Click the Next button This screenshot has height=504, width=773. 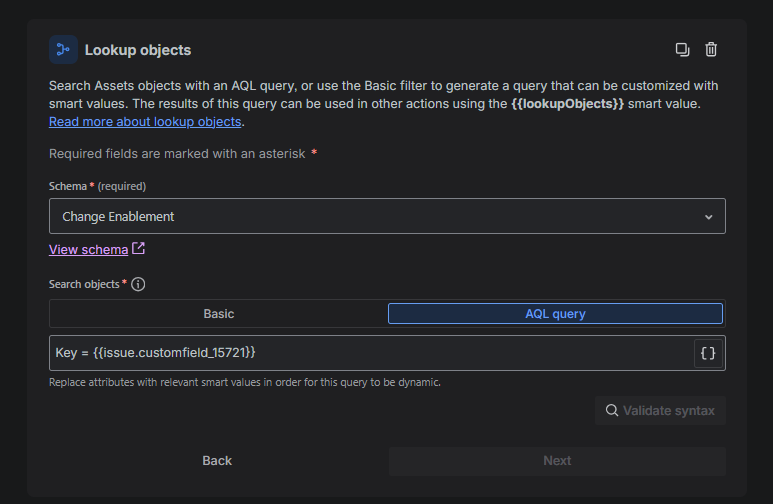pos(557,461)
